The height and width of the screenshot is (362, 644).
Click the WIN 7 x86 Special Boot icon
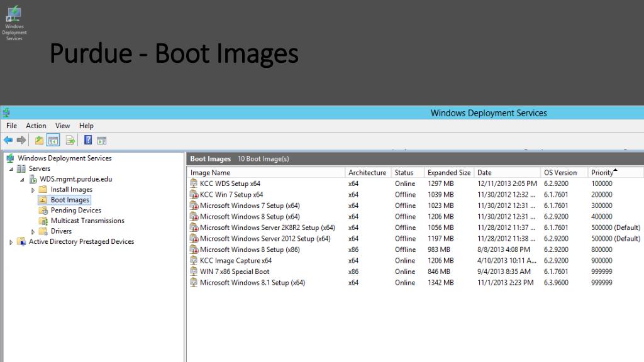point(194,271)
